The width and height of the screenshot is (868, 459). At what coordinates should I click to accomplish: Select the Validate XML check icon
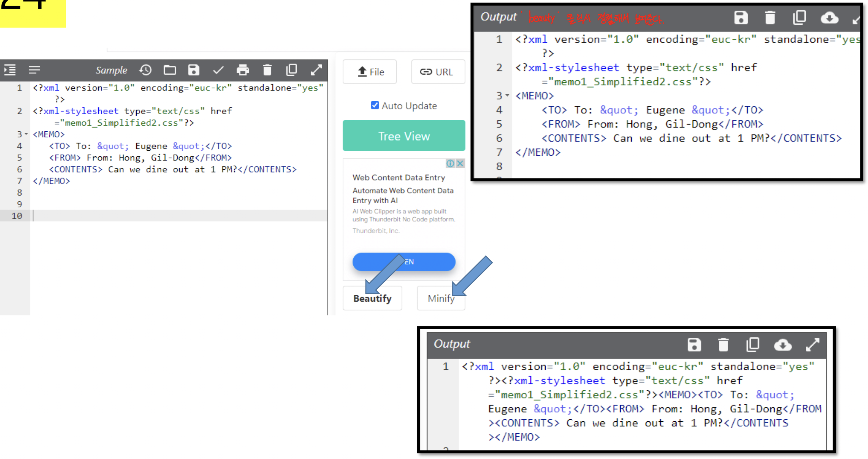[x=219, y=70]
